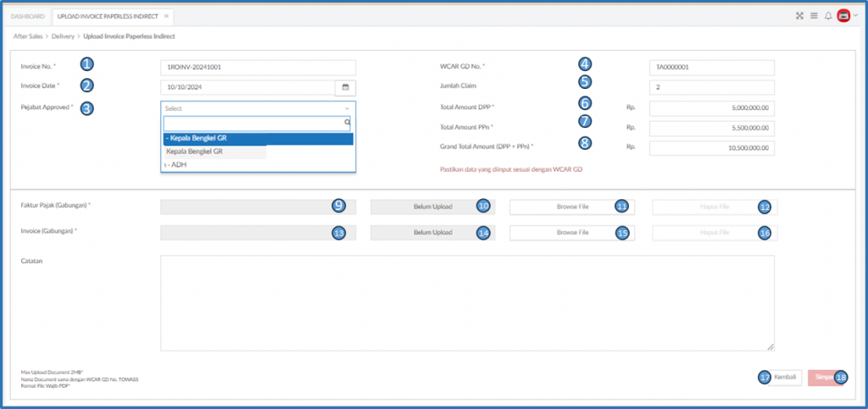This screenshot has height=409, width=868.
Task: Click the 'Pejabat Approved' label
Action: pos(47,108)
